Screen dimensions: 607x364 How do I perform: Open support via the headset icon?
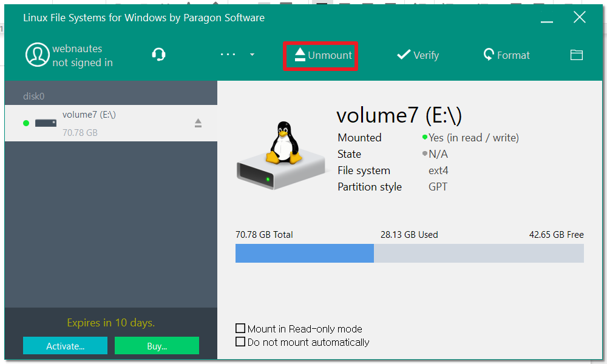tap(158, 55)
